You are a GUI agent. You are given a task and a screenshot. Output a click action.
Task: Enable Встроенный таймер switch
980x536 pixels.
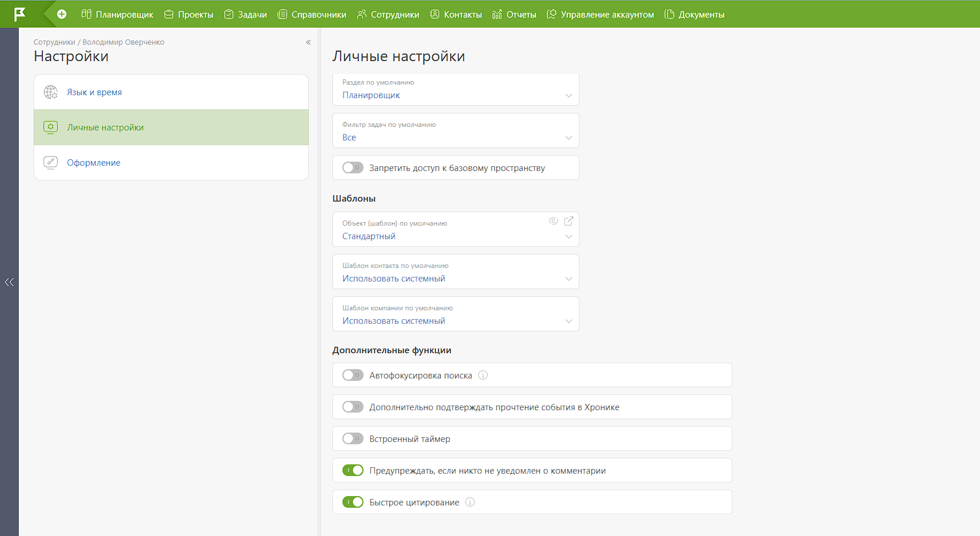click(x=353, y=438)
